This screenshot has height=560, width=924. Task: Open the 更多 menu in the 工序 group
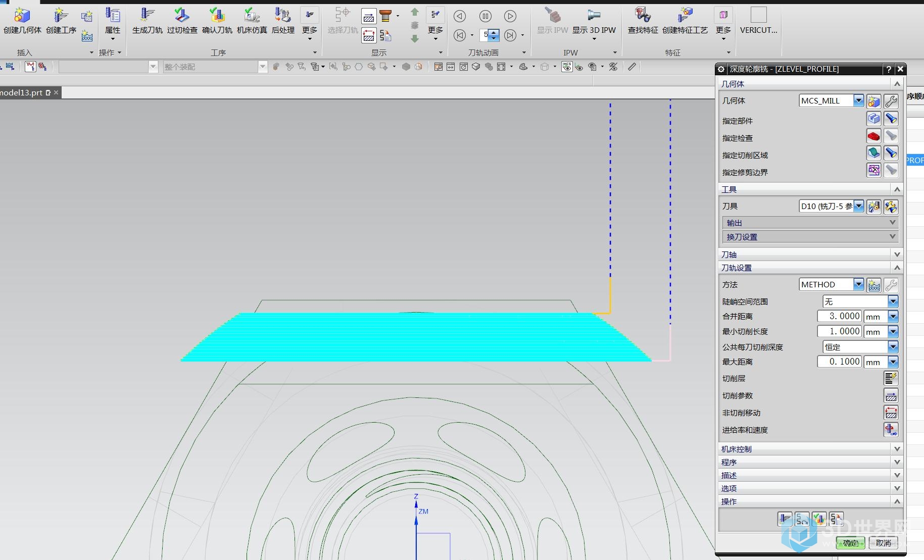point(310,23)
